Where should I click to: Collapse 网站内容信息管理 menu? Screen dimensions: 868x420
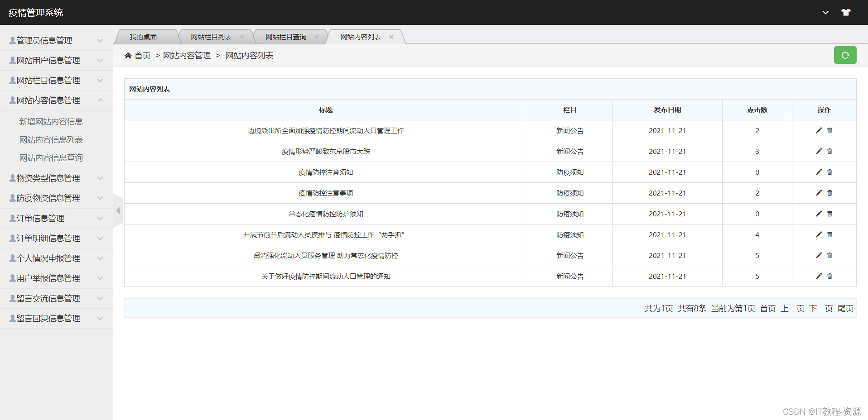[x=56, y=100]
